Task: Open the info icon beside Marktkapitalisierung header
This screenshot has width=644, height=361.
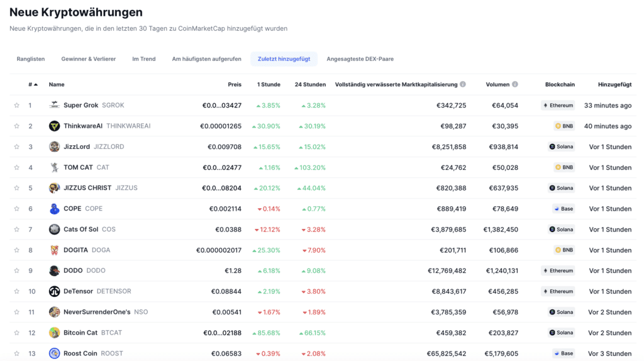Action: pyautogui.click(x=463, y=84)
